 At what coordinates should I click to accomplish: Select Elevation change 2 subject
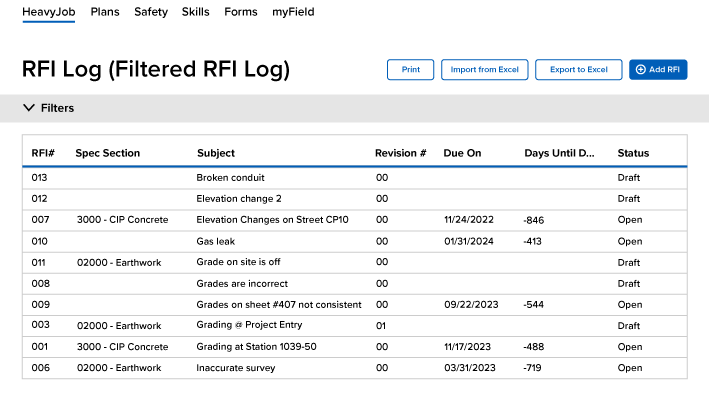tap(239, 199)
